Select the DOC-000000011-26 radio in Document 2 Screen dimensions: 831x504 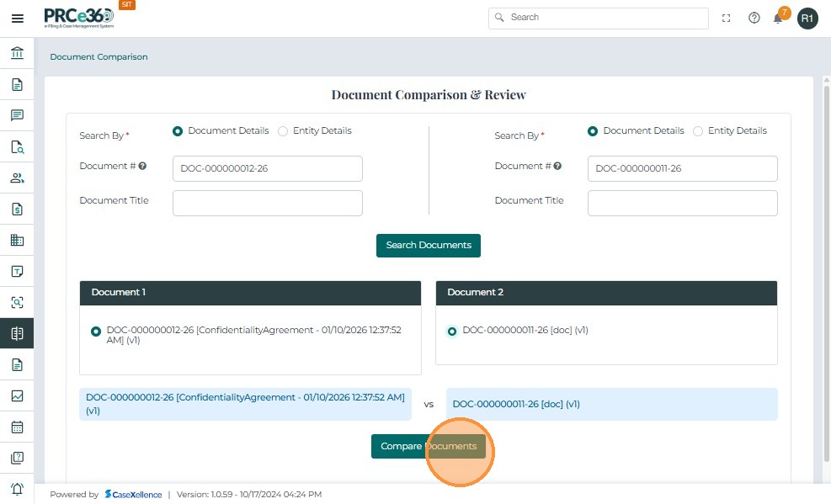pos(452,332)
